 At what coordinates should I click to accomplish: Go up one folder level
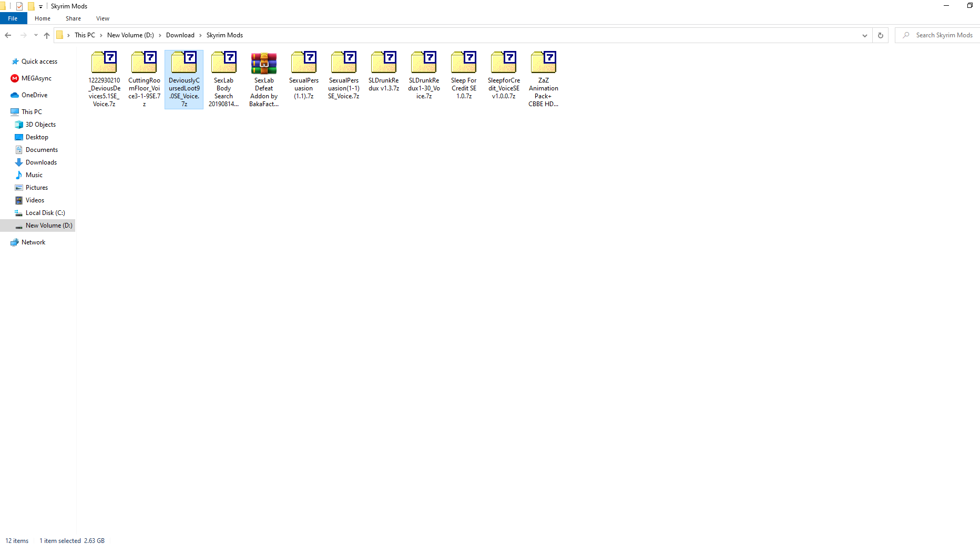[47, 35]
